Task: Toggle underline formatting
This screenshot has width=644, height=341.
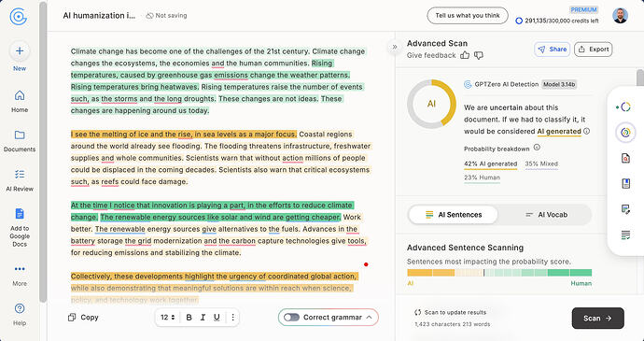Action: pyautogui.click(x=217, y=317)
